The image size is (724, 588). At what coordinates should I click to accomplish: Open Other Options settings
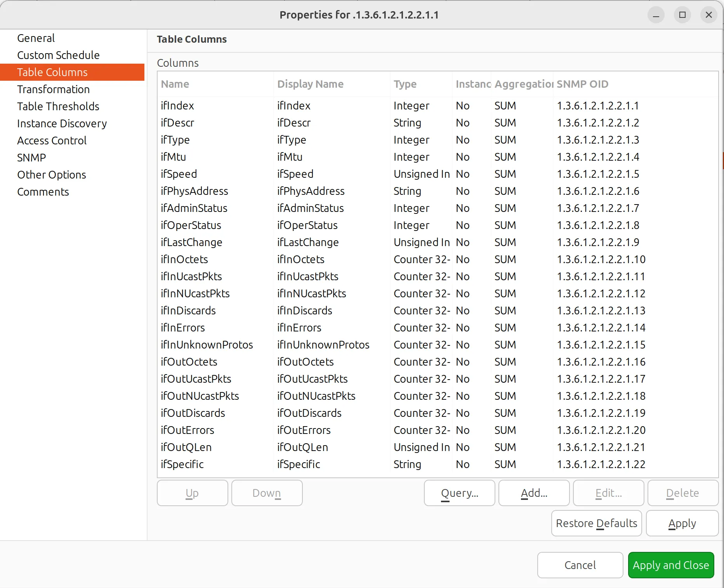pyautogui.click(x=52, y=174)
